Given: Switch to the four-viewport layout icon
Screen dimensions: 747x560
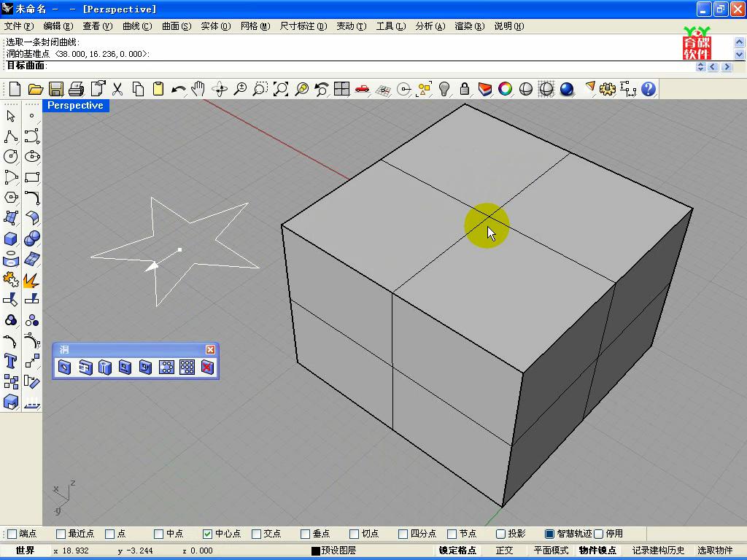Looking at the screenshot, I should click(341, 89).
